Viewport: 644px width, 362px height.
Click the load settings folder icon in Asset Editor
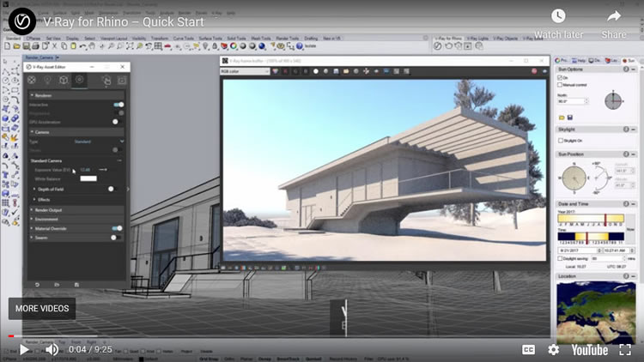click(57, 285)
